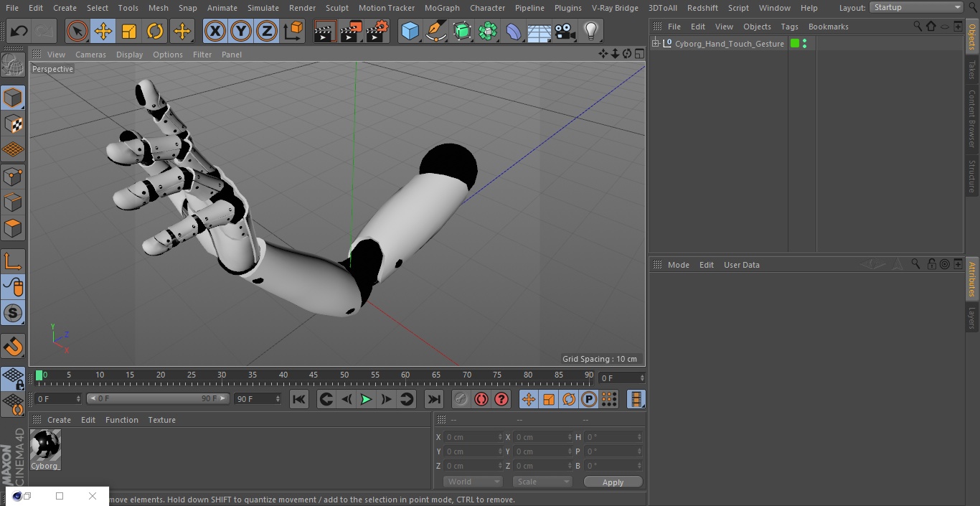
Task: Add a Floor environment object
Action: [540, 32]
